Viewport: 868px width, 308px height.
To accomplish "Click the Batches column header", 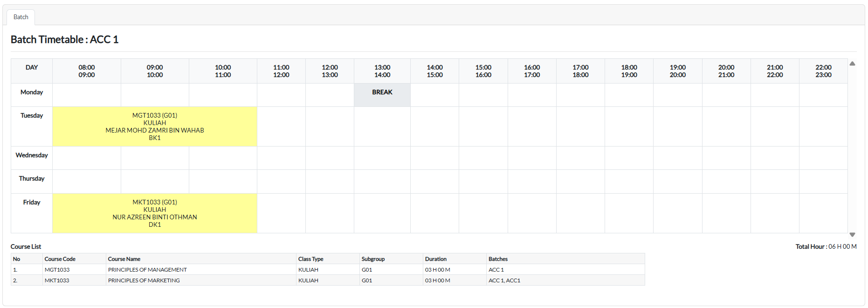I will point(498,259).
